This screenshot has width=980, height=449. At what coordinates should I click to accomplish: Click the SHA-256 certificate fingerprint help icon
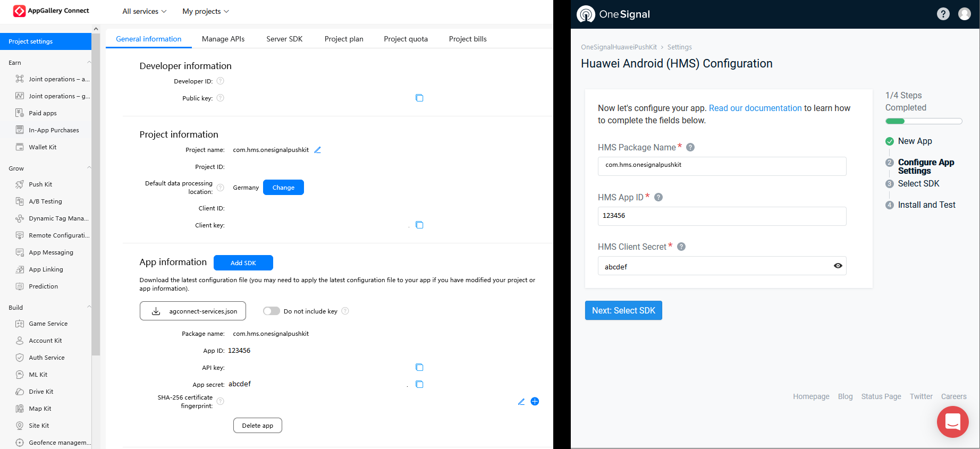221,401
